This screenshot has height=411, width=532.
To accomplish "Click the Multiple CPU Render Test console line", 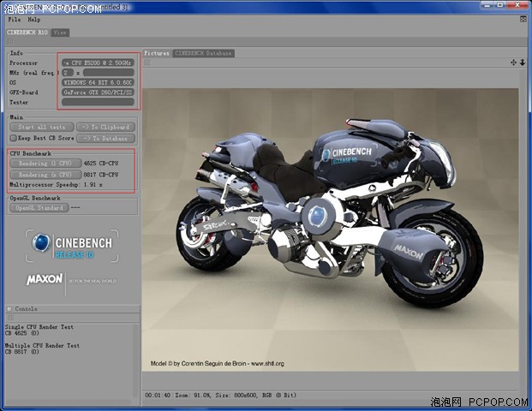I will point(42,346).
